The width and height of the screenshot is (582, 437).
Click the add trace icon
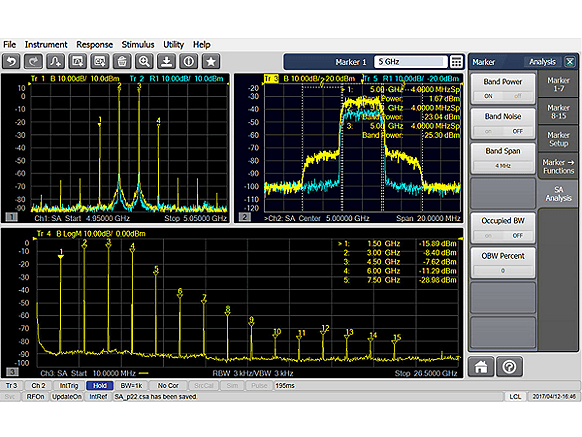(55, 61)
